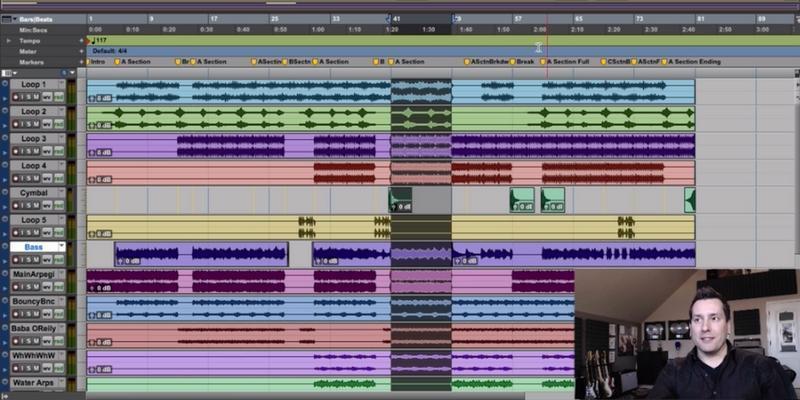Screen dimensions: 800x400
Task: Expand automation lanes for Loop 1
Action: point(5,97)
